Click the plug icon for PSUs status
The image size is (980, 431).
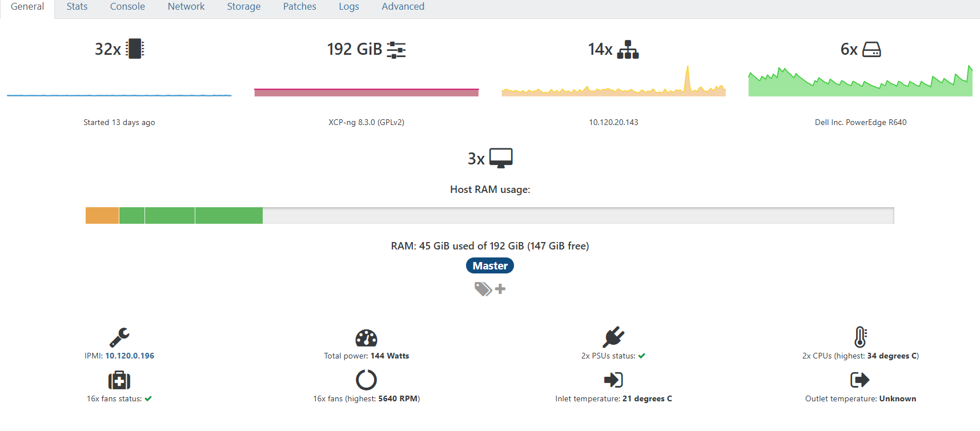point(613,337)
